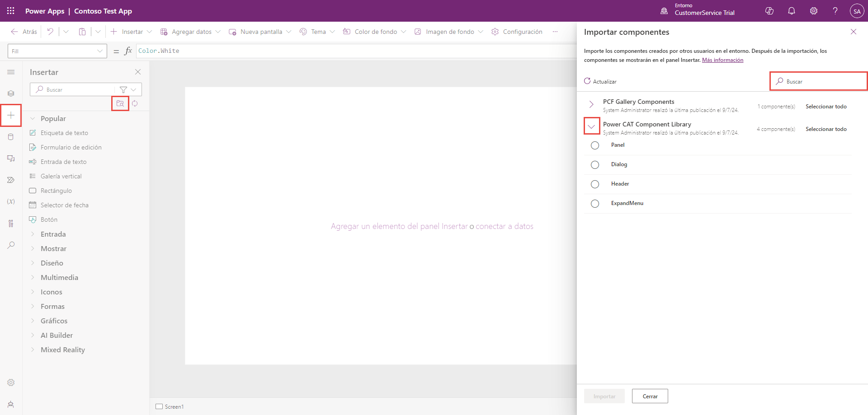Open the Tema menu in toolbar
Viewport: 868px width, 415px height.
(x=317, y=32)
